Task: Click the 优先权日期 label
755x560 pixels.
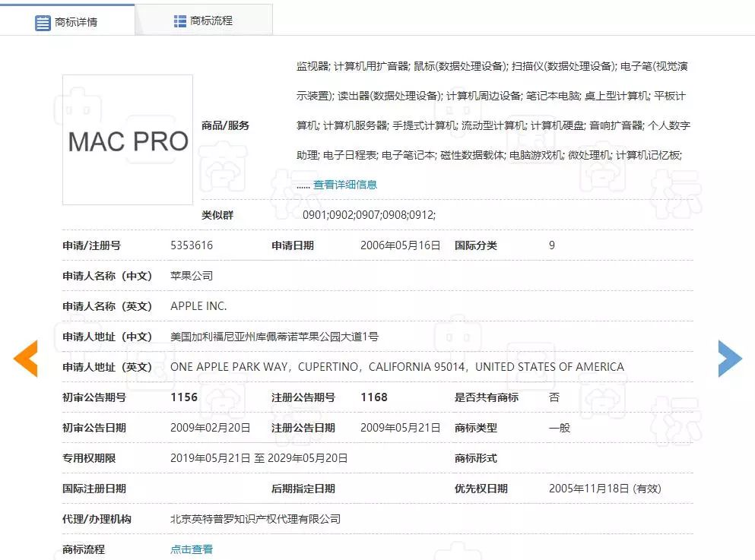Action: point(481,489)
